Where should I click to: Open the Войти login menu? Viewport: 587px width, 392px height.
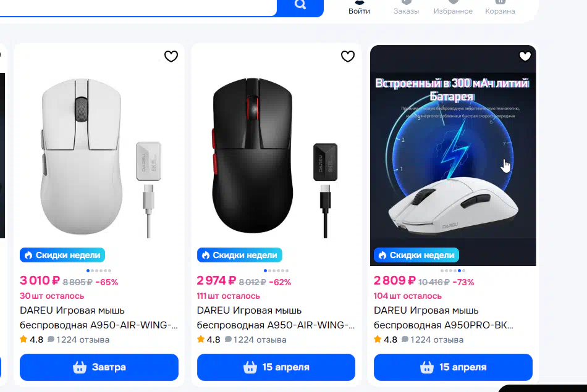(359, 7)
